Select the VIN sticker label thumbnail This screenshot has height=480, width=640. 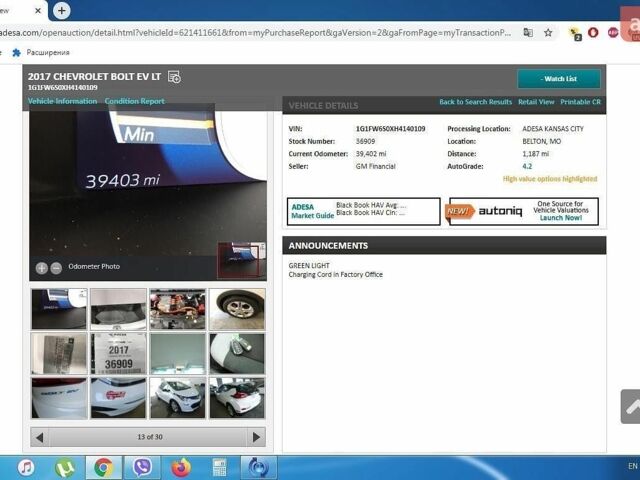coord(59,353)
